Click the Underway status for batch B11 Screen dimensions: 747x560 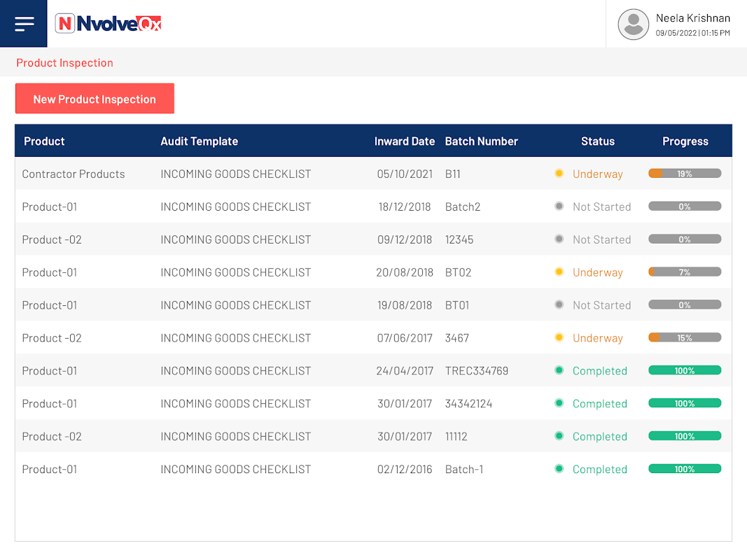(597, 174)
